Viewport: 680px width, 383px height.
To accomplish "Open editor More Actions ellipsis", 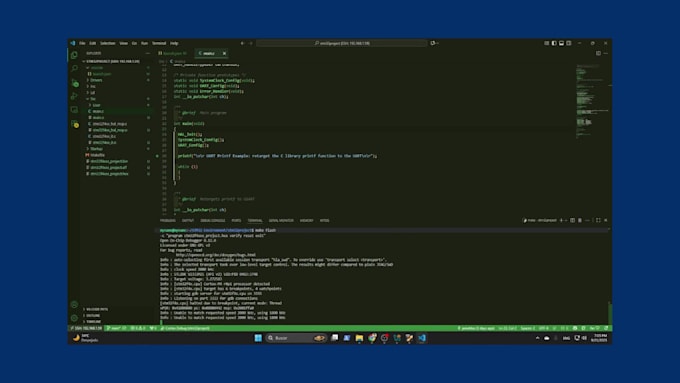I will (606, 53).
